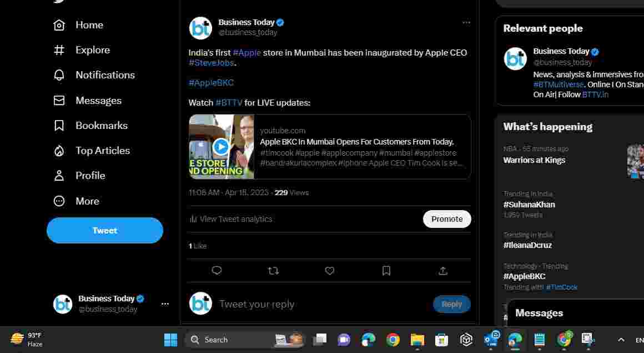Open the #AppleBKC hashtag link
This screenshot has width=644, height=353.
211,83
